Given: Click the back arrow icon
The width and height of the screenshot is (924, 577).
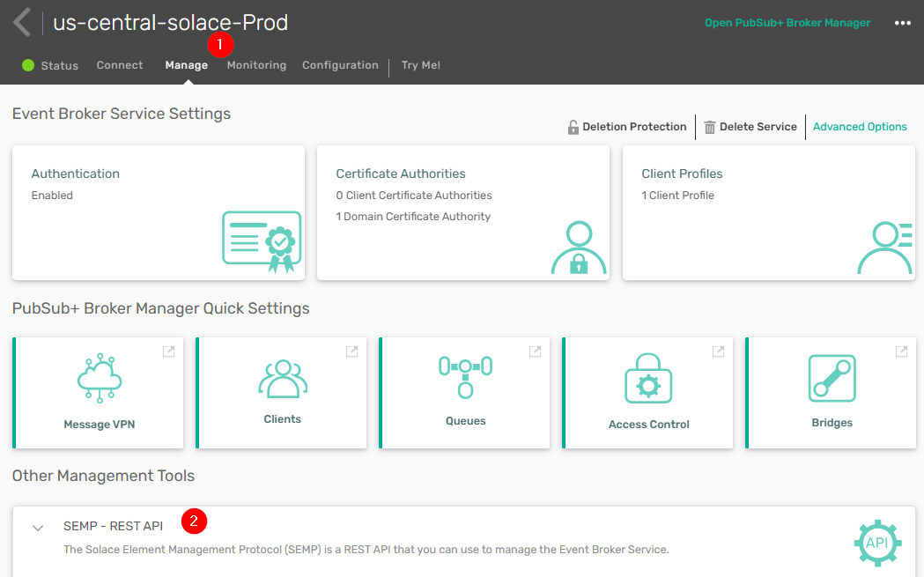Looking at the screenshot, I should [22, 23].
